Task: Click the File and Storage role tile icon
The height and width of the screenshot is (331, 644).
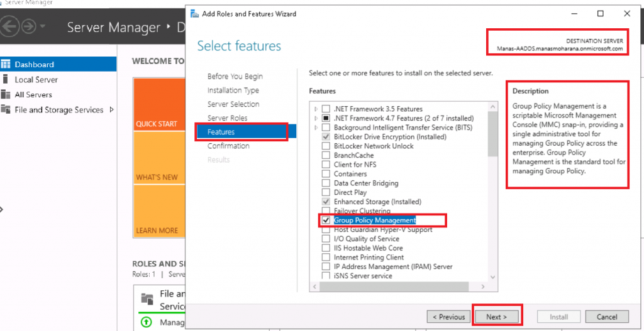Action: coord(147,299)
